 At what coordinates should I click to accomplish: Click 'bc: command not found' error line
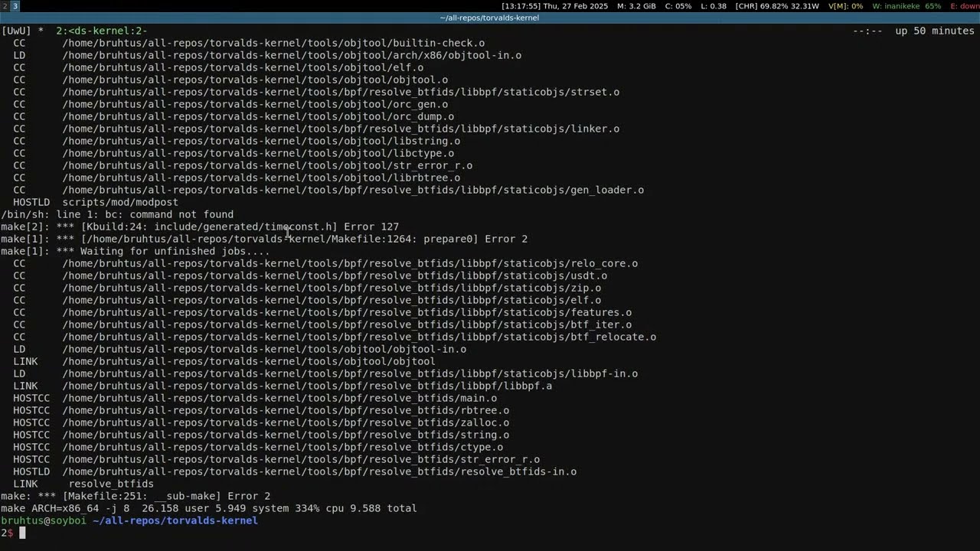click(117, 214)
